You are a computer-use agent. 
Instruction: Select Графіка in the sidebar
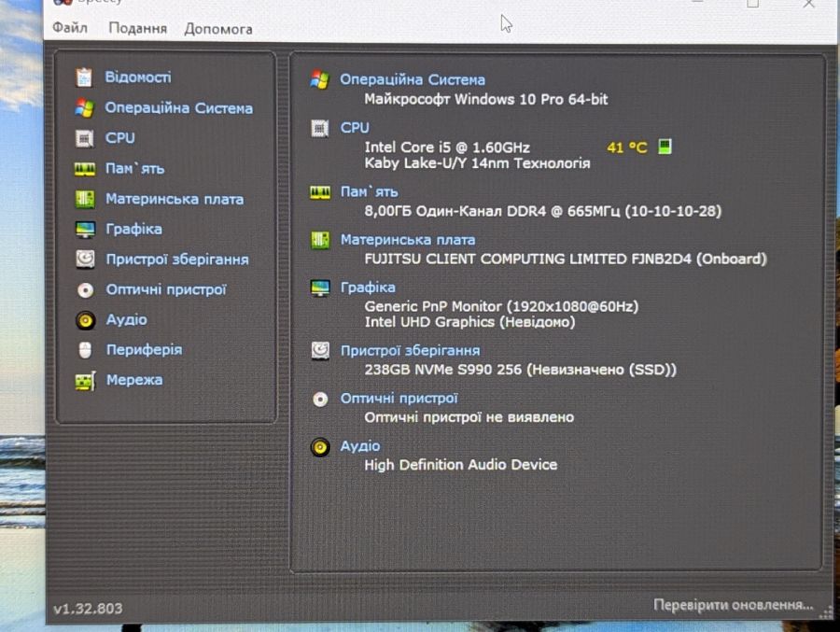[133, 230]
